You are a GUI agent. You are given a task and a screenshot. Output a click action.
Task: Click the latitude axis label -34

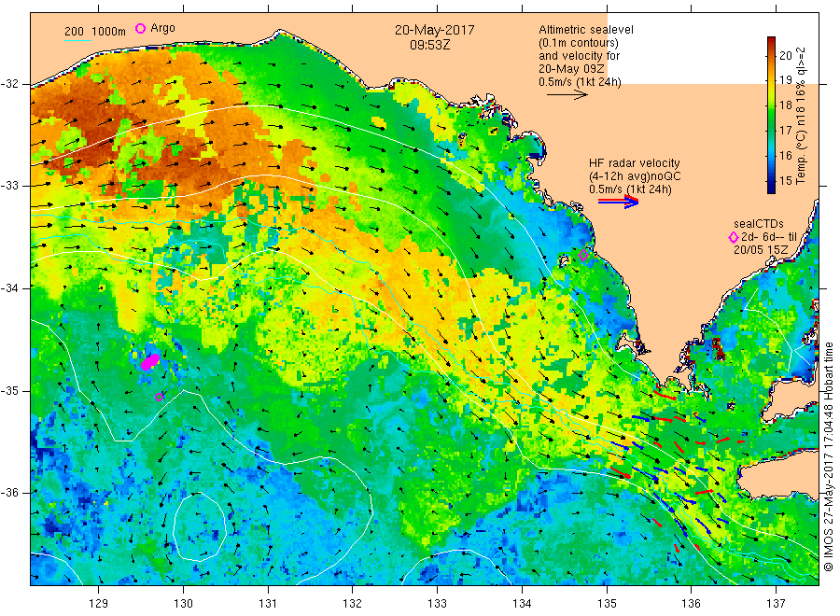[10, 288]
